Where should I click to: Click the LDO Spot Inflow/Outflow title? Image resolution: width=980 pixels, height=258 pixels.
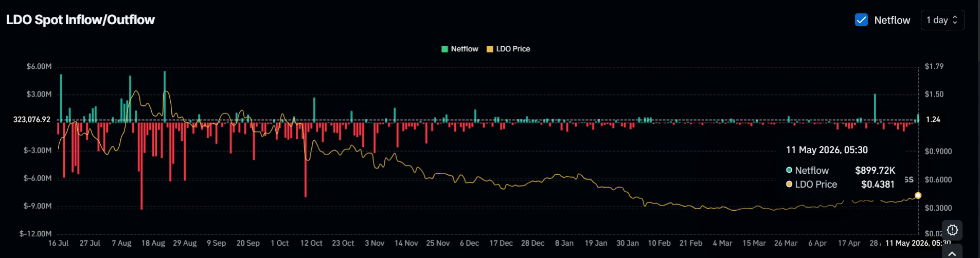click(80, 20)
